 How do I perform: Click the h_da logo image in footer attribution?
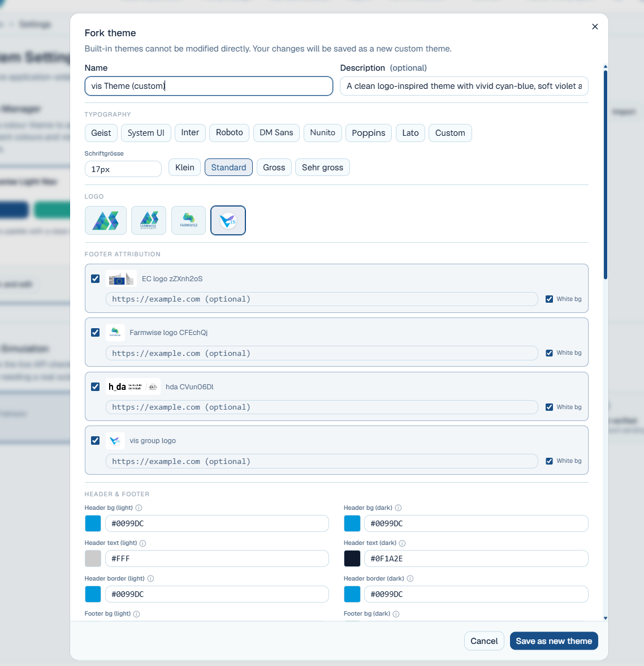(x=133, y=386)
